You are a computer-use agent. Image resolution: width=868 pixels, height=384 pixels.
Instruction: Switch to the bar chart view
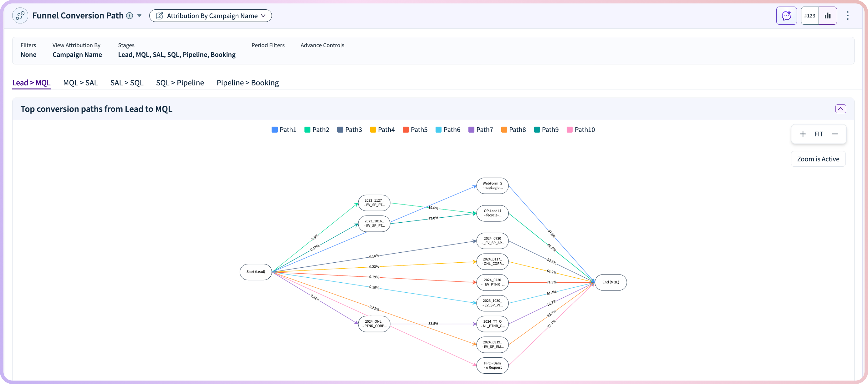click(x=828, y=16)
